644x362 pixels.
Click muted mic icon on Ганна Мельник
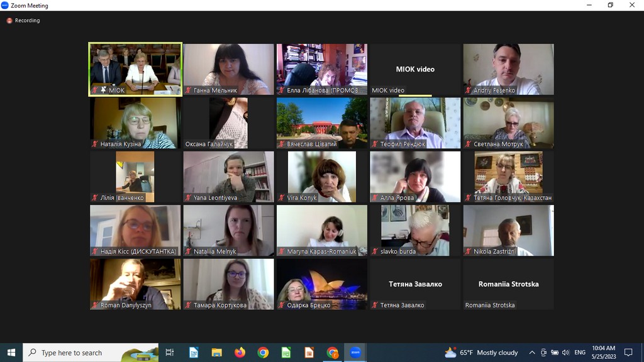click(188, 90)
